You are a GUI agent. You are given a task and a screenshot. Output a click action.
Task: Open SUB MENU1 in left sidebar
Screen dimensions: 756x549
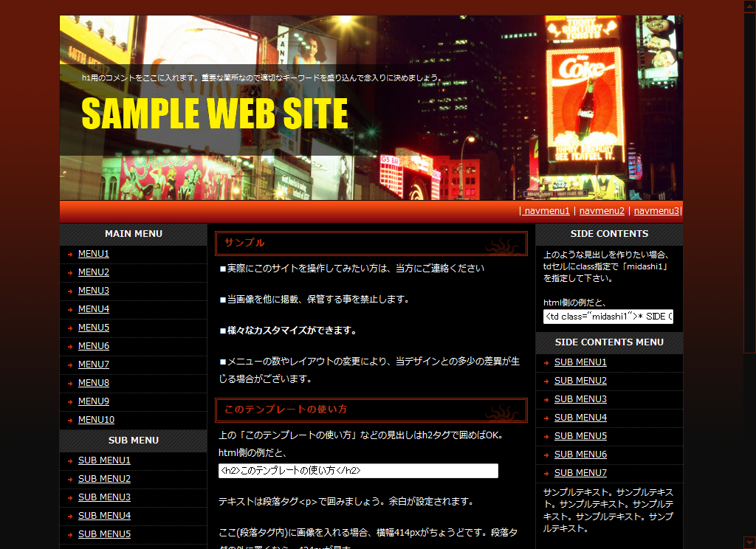tap(104, 460)
